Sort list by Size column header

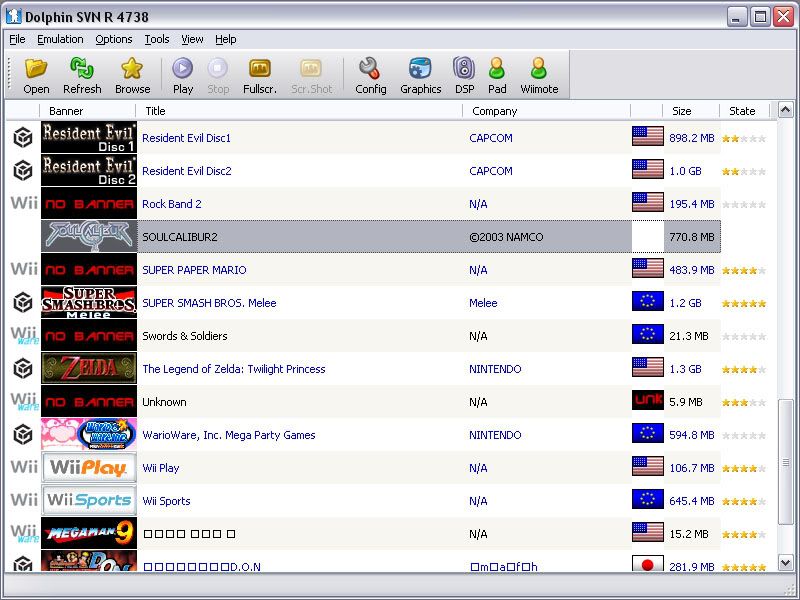tap(681, 111)
